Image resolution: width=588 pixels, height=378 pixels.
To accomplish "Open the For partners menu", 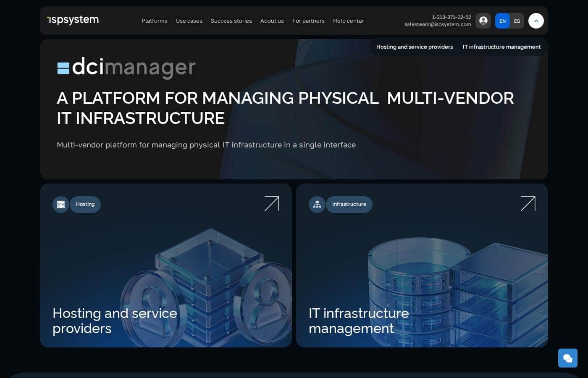I will click(308, 21).
